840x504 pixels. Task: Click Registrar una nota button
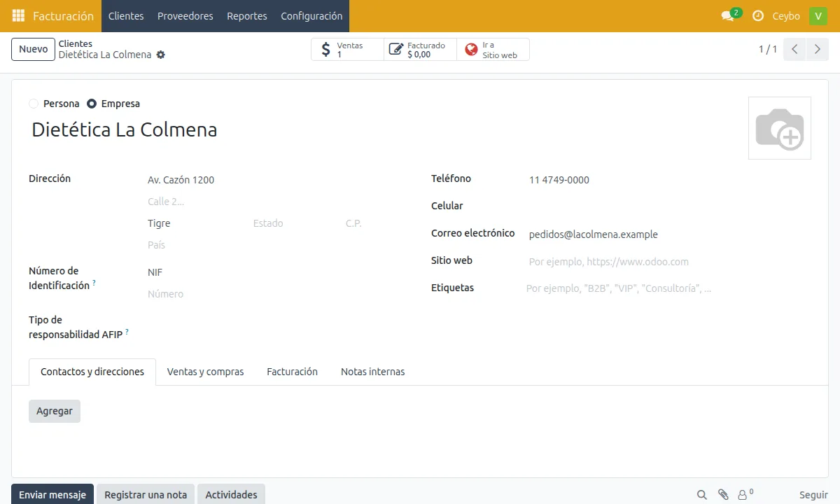(x=146, y=494)
